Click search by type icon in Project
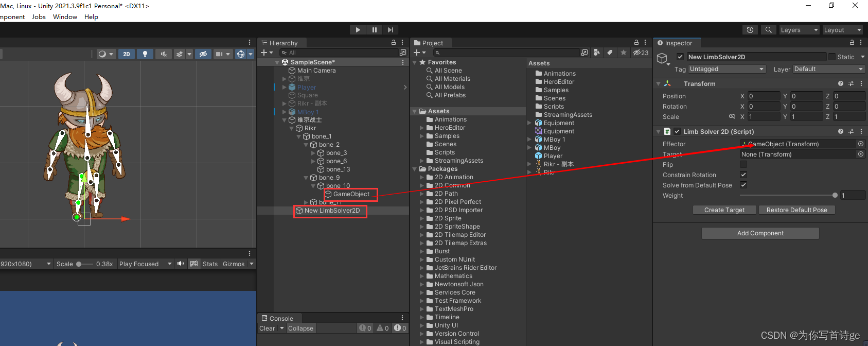Screen dimensions: 868x346 (x=596, y=53)
